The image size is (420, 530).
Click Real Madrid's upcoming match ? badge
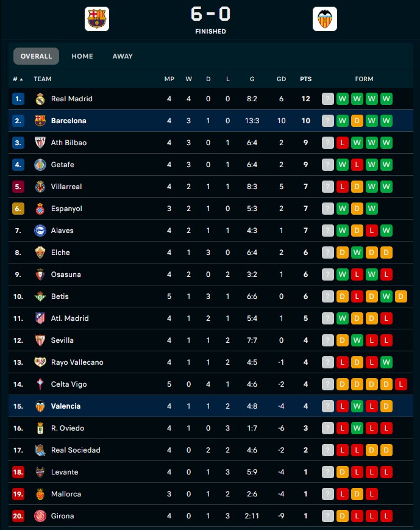pyautogui.click(x=328, y=99)
